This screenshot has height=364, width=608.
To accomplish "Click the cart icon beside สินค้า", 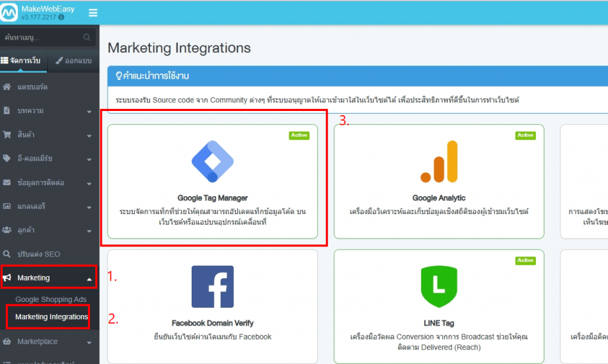I will (7, 135).
